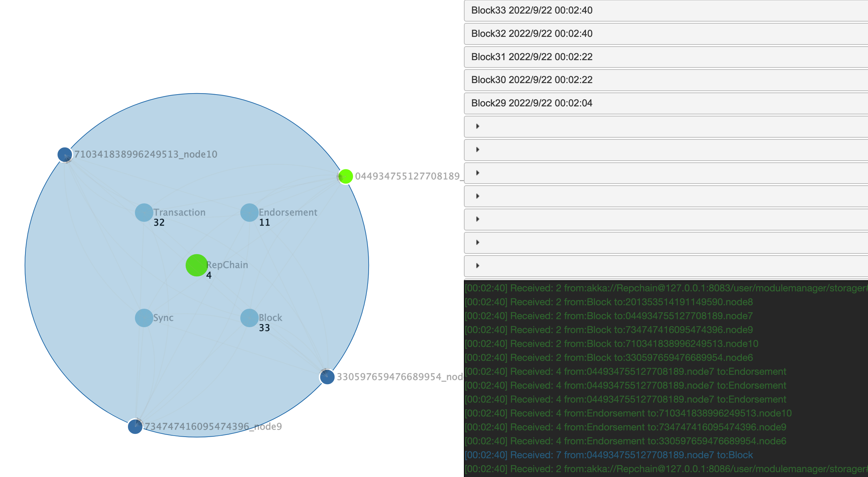
Task: Expand fifth empty row triangle below Block29
Action: click(x=478, y=219)
